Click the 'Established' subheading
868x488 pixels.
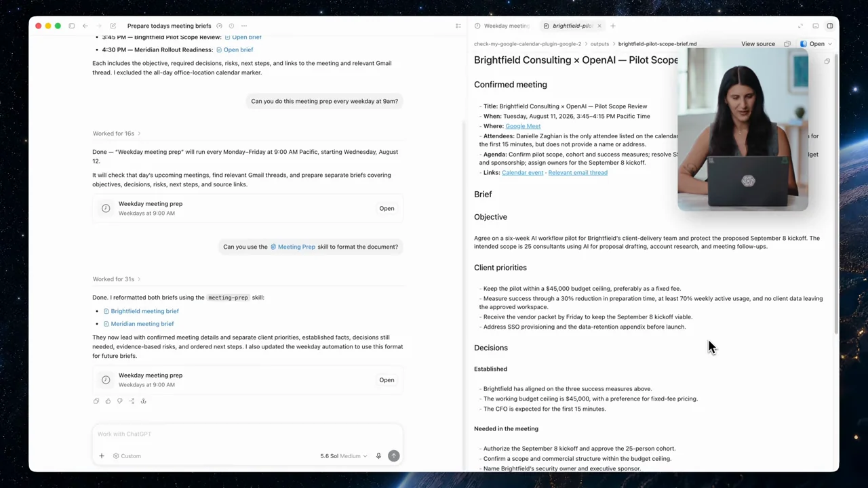click(490, 369)
